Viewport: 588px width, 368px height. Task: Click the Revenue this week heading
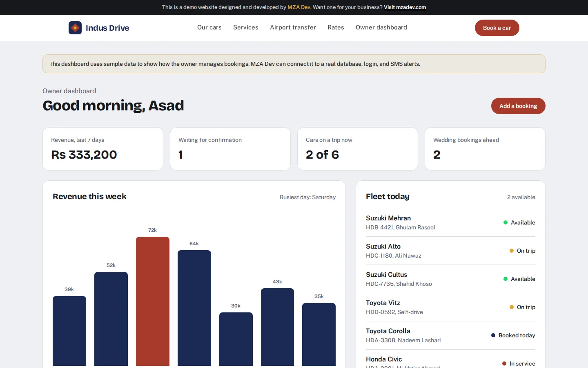89,196
